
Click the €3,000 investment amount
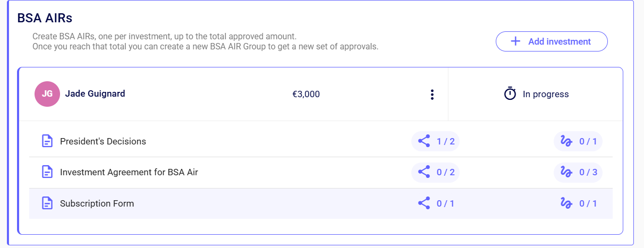coord(306,95)
